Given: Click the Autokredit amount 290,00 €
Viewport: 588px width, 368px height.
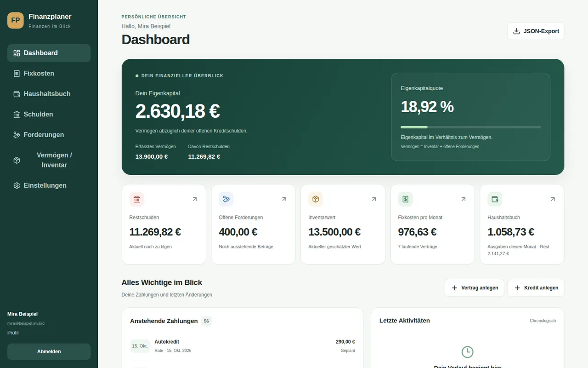Looking at the screenshot, I should [345, 342].
